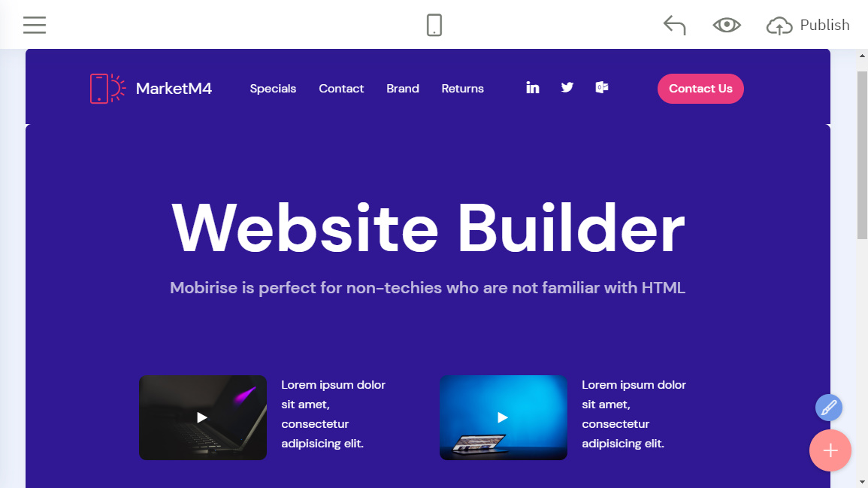
Task: Open the Twitter social icon
Action: click(x=567, y=87)
